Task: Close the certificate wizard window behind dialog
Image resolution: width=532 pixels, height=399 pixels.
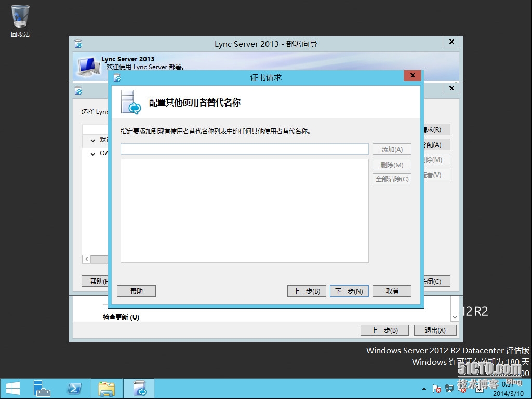Action: (x=451, y=88)
